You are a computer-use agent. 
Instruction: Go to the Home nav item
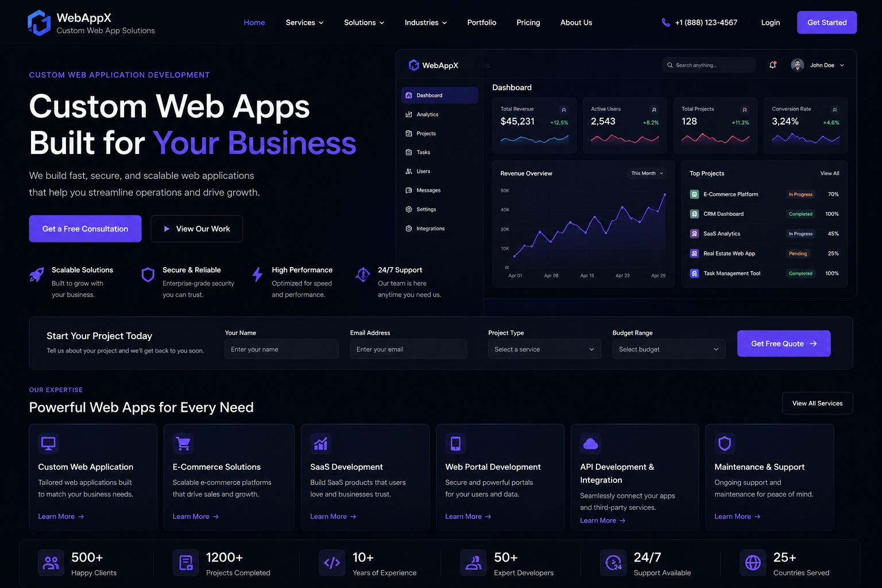pos(254,22)
